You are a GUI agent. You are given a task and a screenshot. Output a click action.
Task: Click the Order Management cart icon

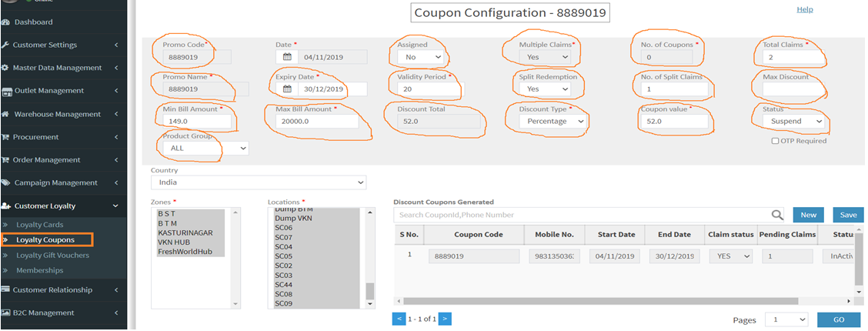pyautogui.click(x=5, y=160)
